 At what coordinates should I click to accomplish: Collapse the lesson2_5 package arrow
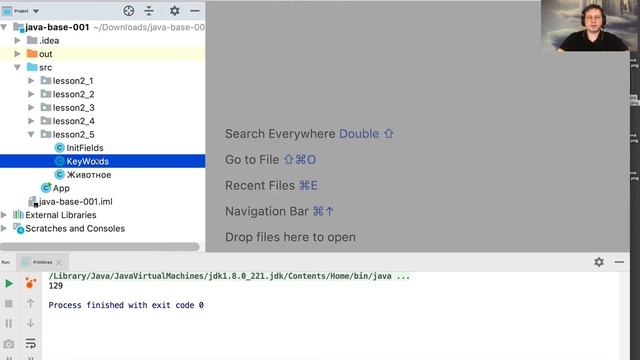tap(31, 135)
